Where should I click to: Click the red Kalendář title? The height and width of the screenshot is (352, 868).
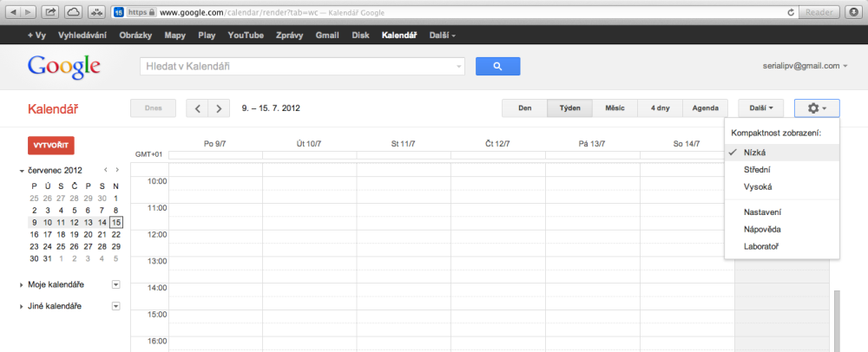(x=53, y=109)
